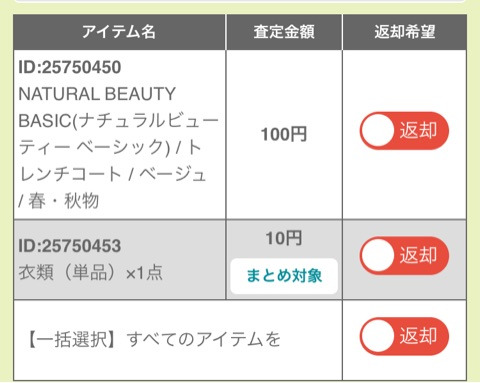480x383 pixels.
Task: Click 返却 text on the 10円 row switch
Action: click(x=418, y=256)
